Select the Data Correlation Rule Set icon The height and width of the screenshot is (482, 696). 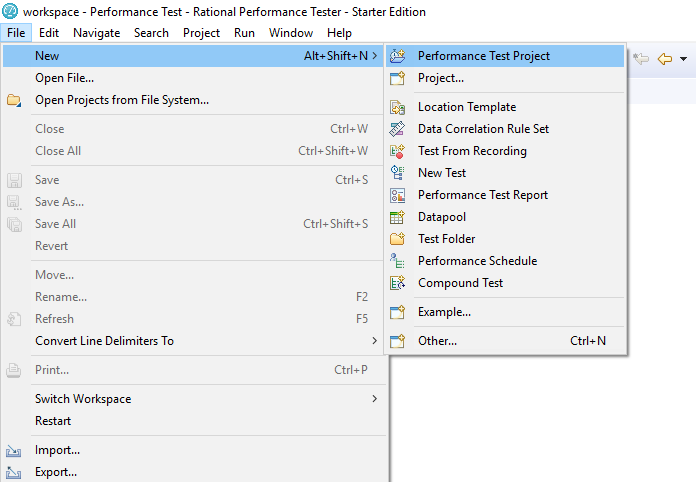(397, 129)
